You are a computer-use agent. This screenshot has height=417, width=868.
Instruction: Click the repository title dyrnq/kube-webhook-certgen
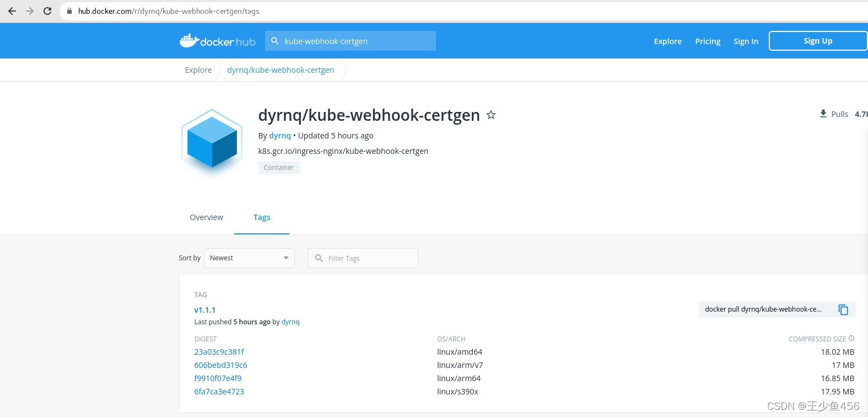[369, 115]
